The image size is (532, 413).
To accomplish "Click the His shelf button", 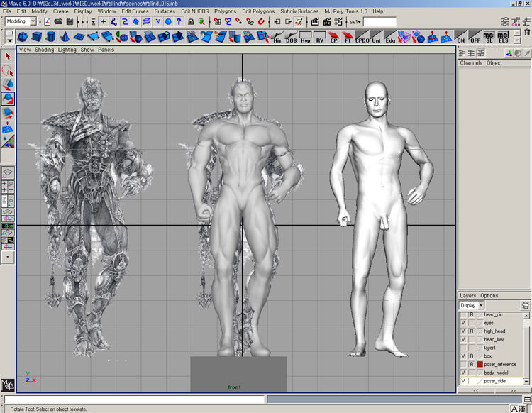I will 277,37.
